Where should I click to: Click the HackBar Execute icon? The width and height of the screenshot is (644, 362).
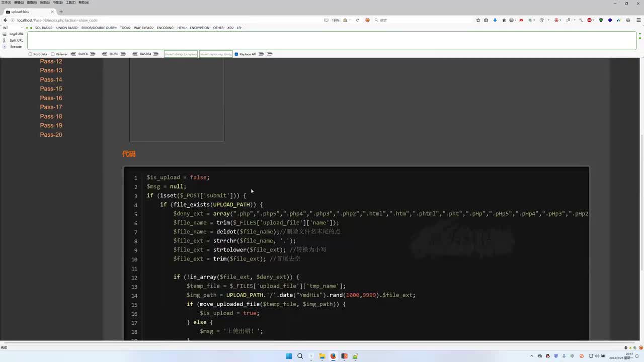(4, 47)
